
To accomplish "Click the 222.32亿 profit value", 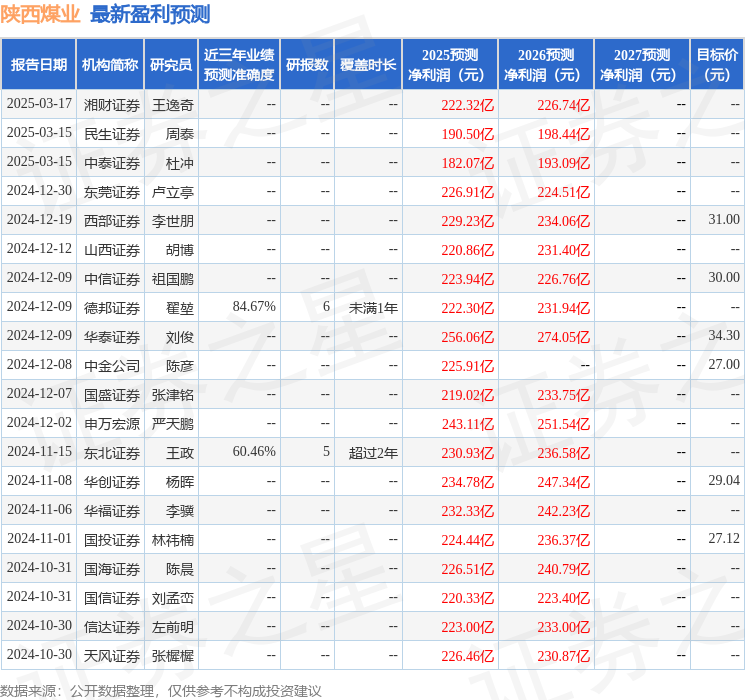I will point(468,105).
